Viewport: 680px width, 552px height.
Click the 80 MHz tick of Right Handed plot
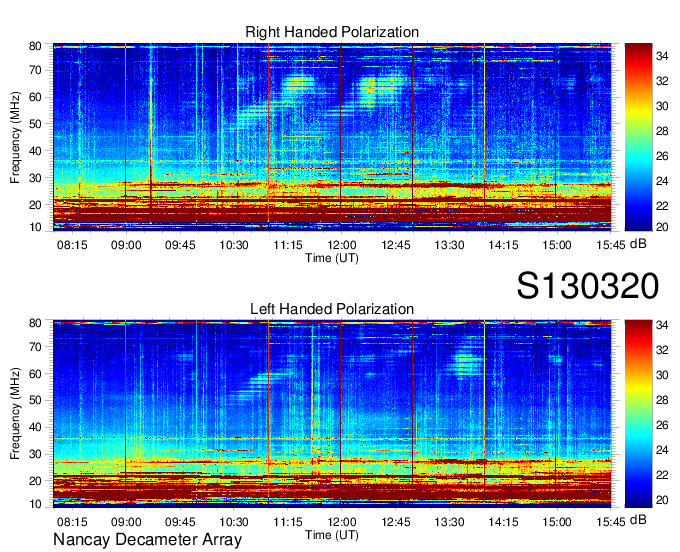35,46
